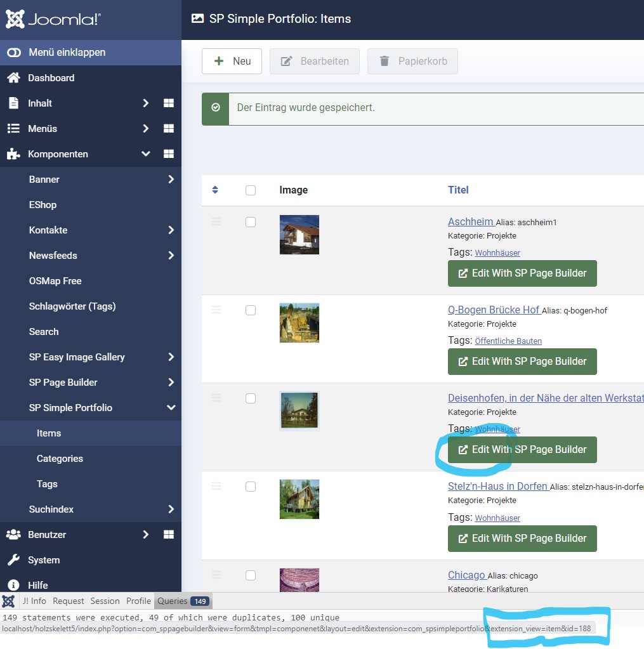Open the Wohnhäuser tag link for Aschheim

pos(497,252)
